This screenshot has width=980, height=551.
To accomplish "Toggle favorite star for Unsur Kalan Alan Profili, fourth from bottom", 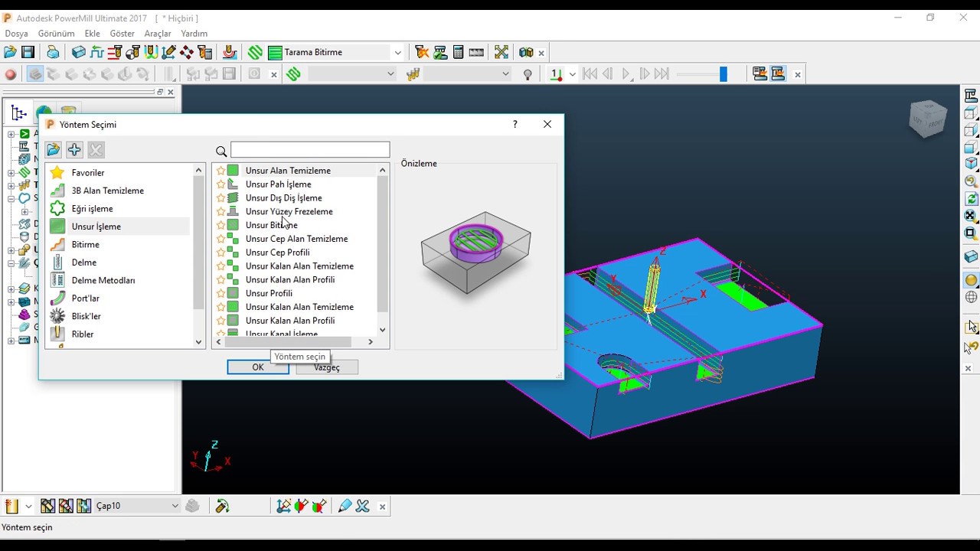I will 221,280.
